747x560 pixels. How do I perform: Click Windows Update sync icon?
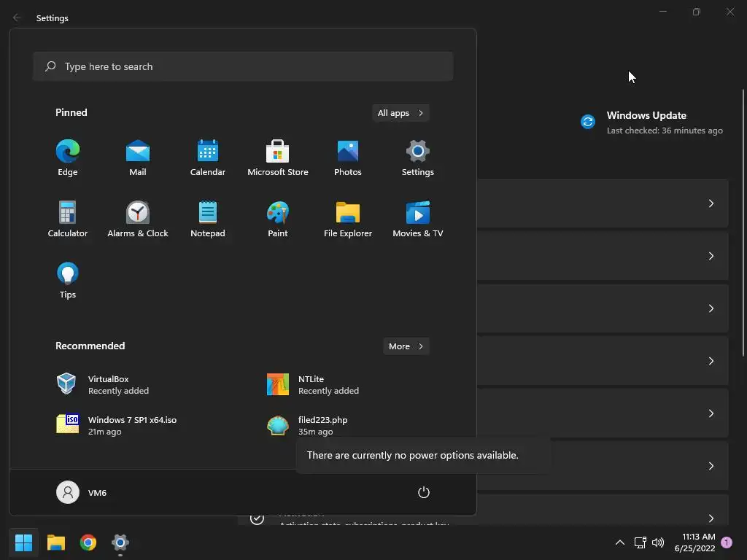tap(588, 122)
